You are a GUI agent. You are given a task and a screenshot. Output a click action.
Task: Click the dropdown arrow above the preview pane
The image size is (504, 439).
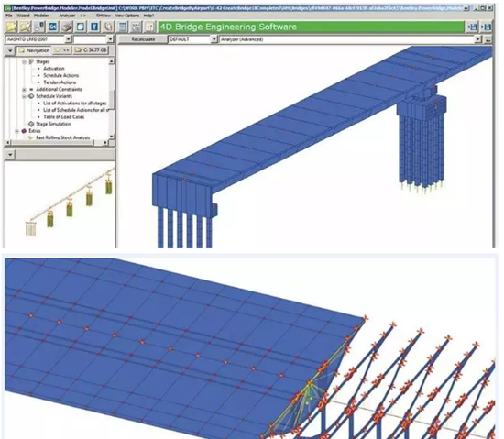10,155
